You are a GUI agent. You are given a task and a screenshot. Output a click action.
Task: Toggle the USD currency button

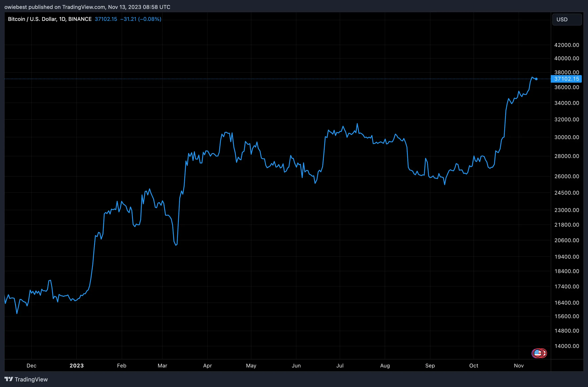click(x=566, y=19)
